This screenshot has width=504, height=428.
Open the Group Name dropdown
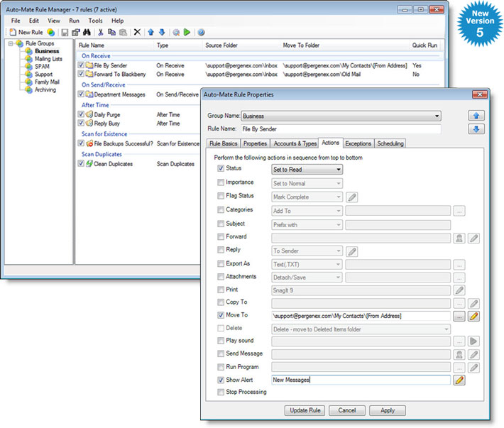(x=437, y=116)
